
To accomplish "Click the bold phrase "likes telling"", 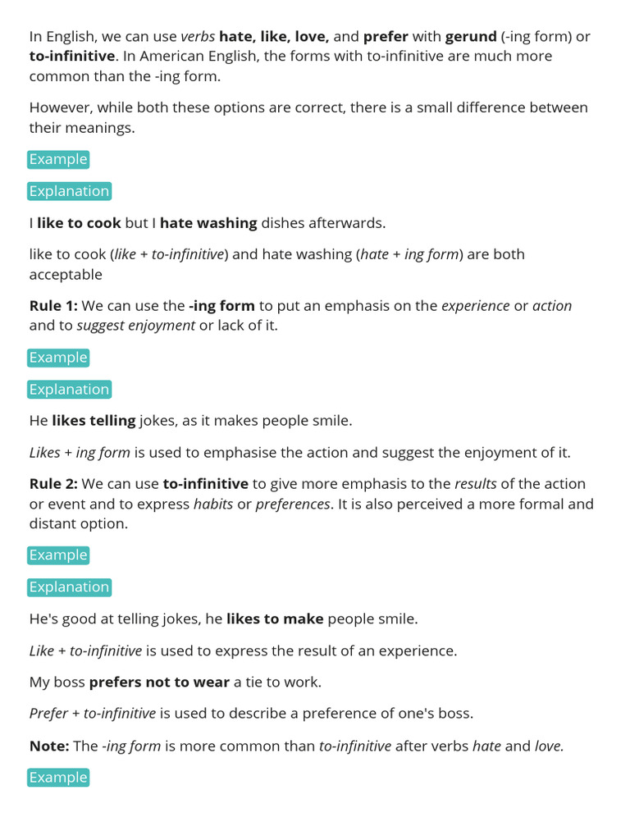I will 94,421.
